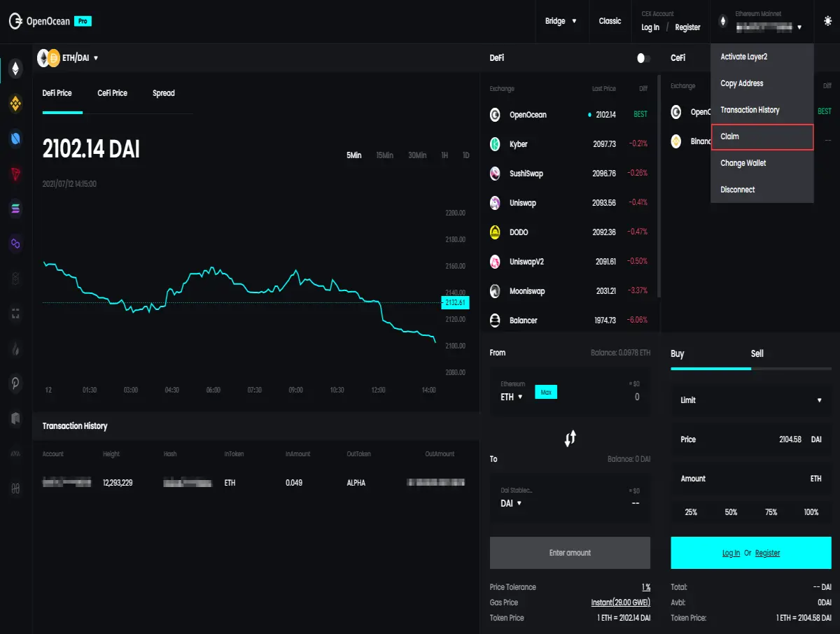Select the Buy tab
Viewport: 840px width, 634px height.
677,353
